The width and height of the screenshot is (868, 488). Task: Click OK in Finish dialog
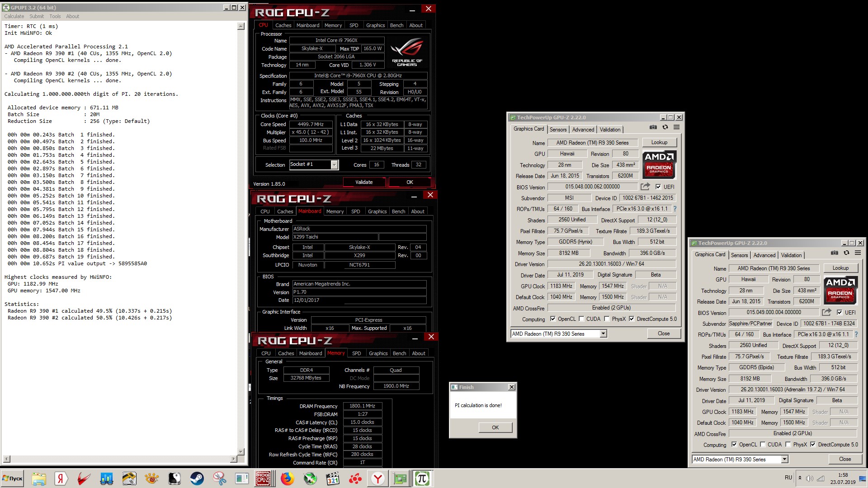(495, 427)
